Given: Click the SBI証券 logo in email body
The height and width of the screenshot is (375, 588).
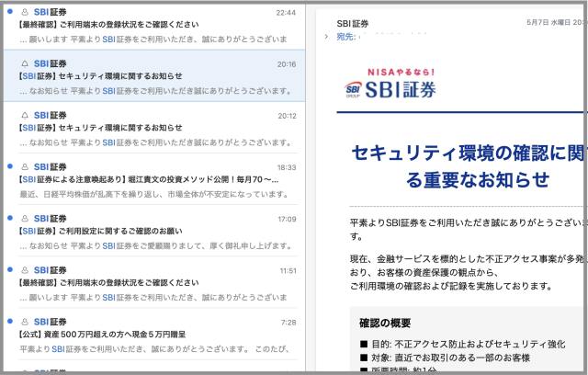Looking at the screenshot, I should (390, 88).
